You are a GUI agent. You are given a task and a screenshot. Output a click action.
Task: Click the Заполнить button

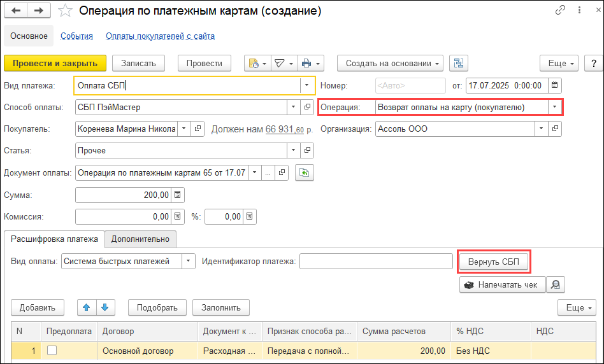221,307
